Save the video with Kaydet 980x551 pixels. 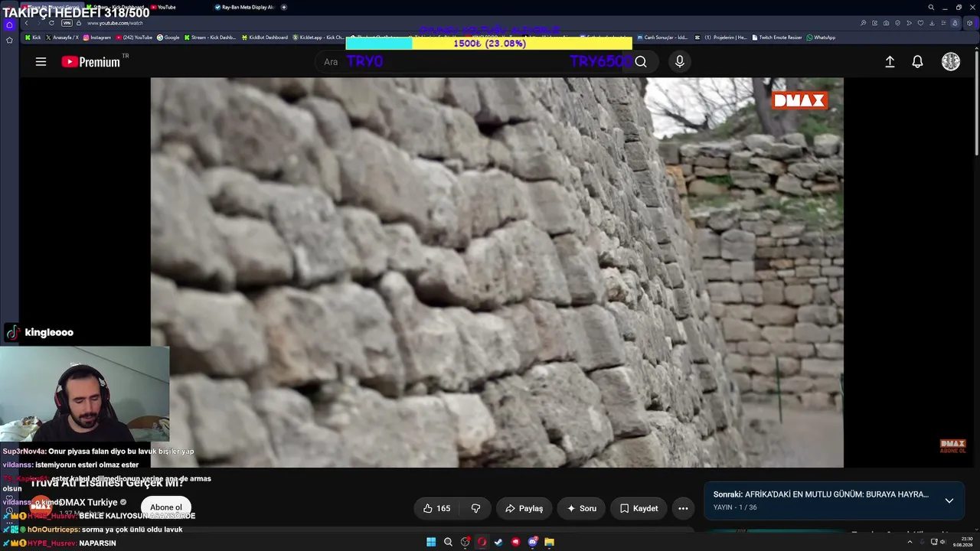[x=639, y=508]
